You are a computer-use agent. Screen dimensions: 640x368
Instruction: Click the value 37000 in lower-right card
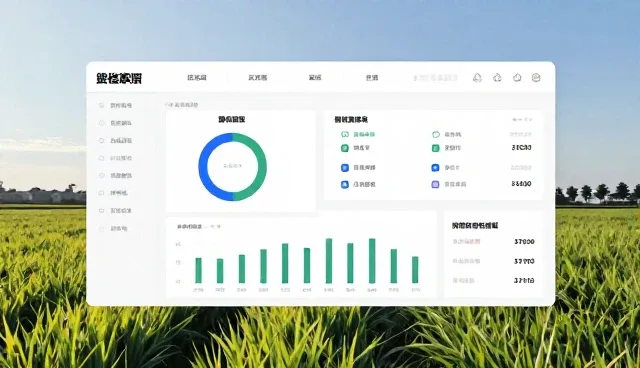click(524, 242)
